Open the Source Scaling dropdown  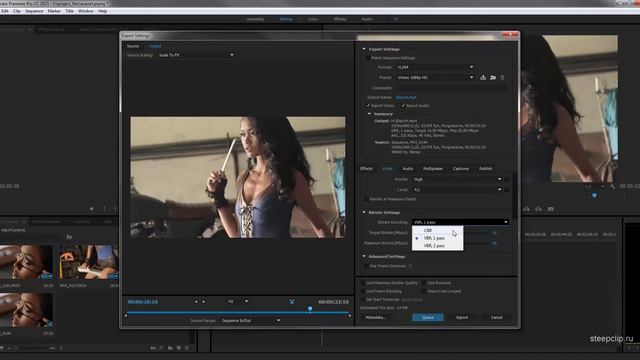pyautogui.click(x=196, y=55)
